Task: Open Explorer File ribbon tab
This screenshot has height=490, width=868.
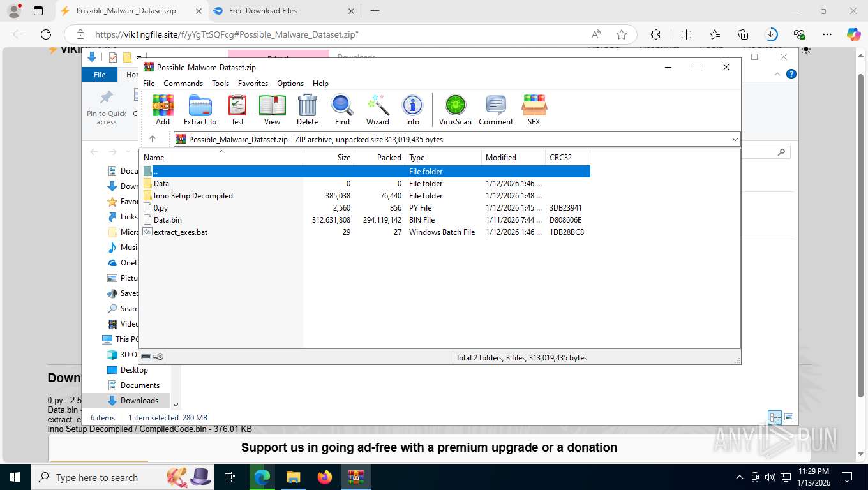Action: coord(100,75)
